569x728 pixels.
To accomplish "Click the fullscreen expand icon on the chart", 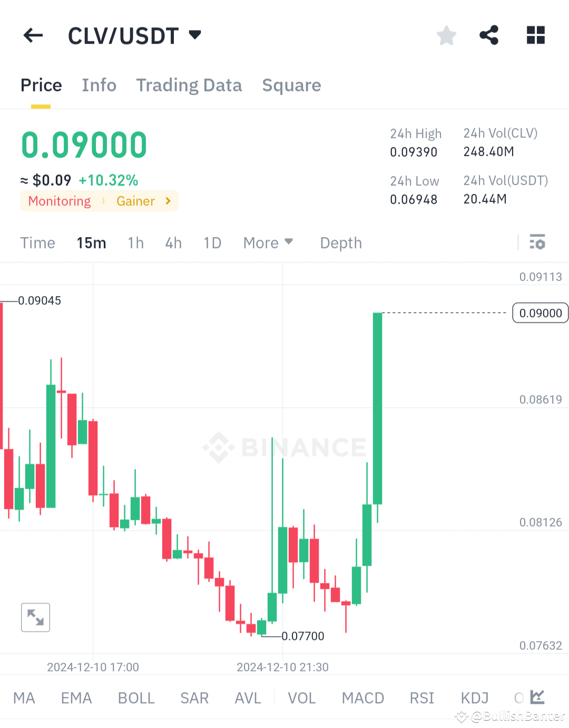I will click(x=35, y=617).
